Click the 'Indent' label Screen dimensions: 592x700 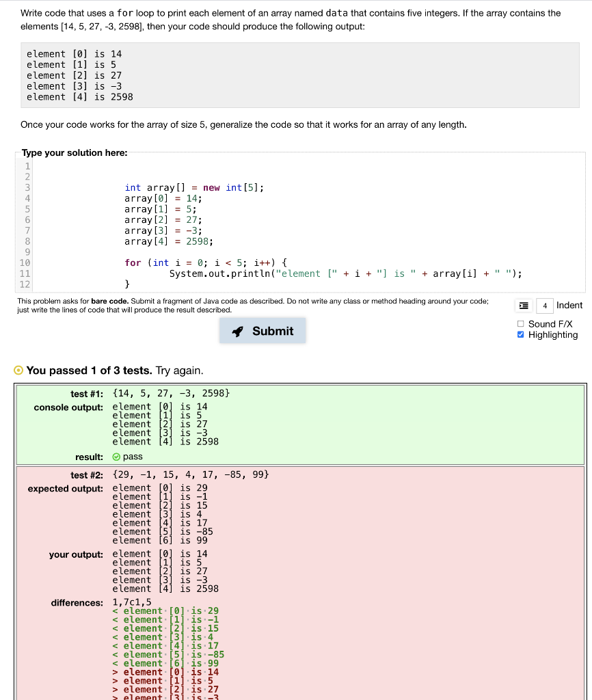coord(569,306)
